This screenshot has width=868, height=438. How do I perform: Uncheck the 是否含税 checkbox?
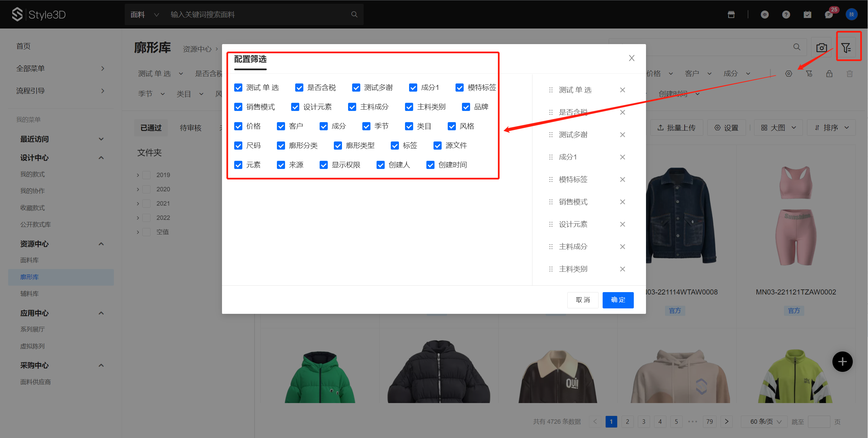299,88
